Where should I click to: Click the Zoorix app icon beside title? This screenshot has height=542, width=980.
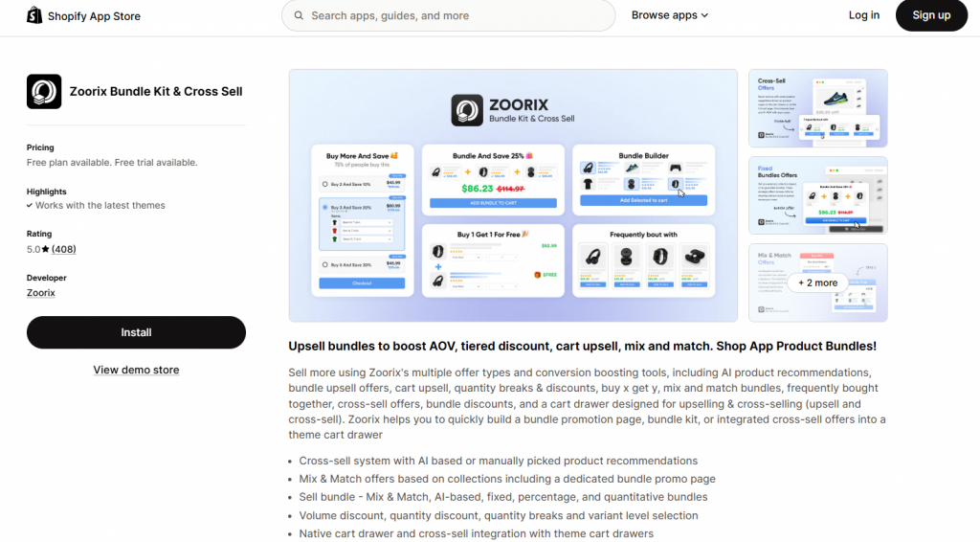(44, 91)
